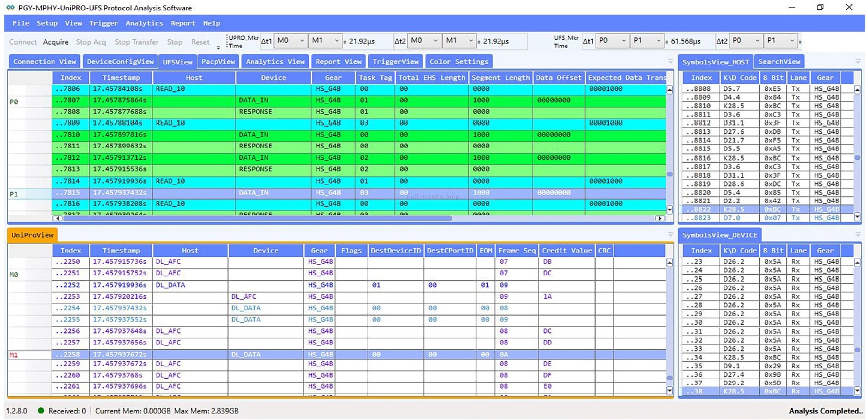Open the toolbar overflow arrow after Reset
Image resolution: width=868 pixels, height=420 pixels.
pyautogui.click(x=219, y=47)
